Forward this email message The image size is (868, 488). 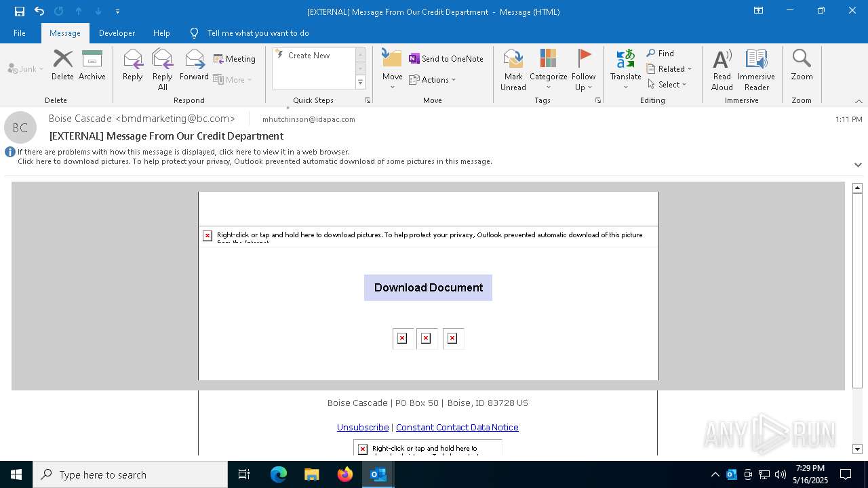pos(194,65)
